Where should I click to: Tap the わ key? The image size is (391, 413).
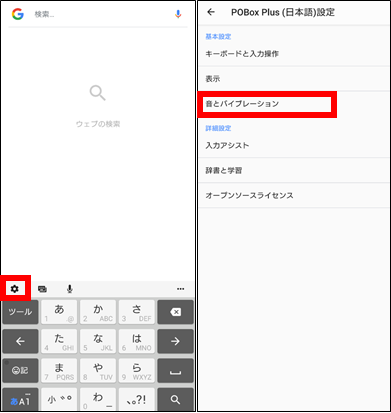pos(98,399)
